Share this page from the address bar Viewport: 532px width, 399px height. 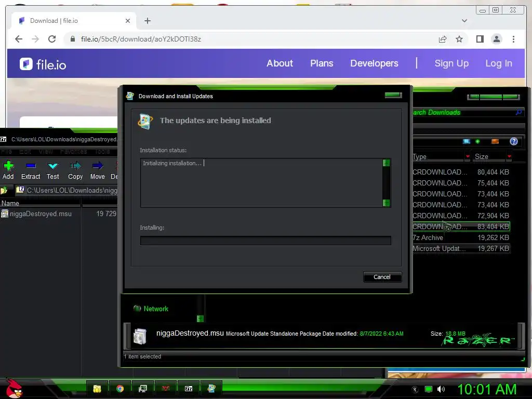point(443,39)
